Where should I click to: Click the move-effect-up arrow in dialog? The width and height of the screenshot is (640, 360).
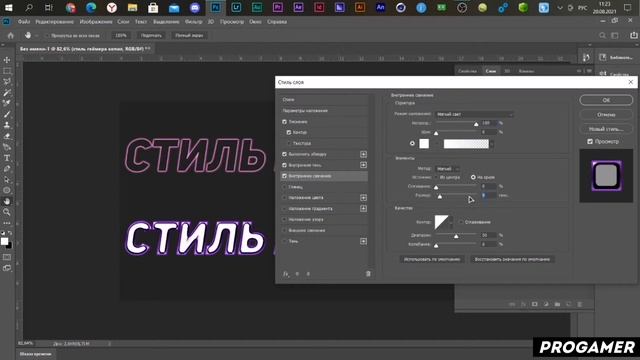point(297,274)
